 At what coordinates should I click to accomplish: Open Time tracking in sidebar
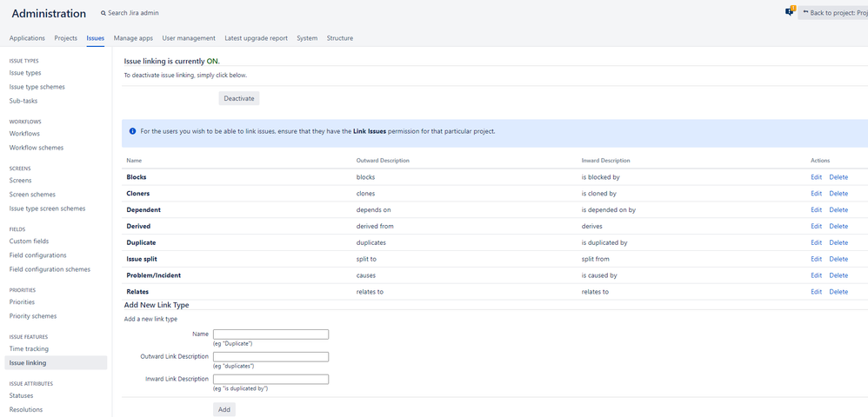pyautogui.click(x=29, y=349)
